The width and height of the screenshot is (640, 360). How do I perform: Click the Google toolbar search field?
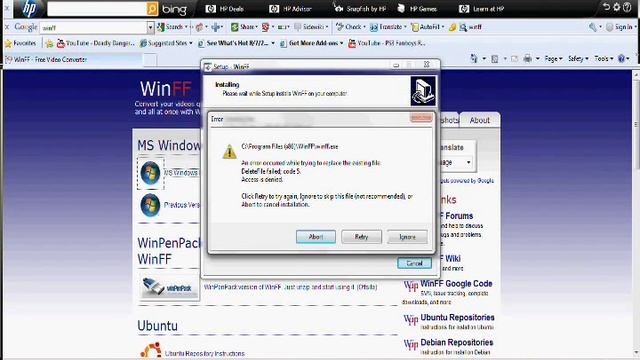(x=93, y=27)
